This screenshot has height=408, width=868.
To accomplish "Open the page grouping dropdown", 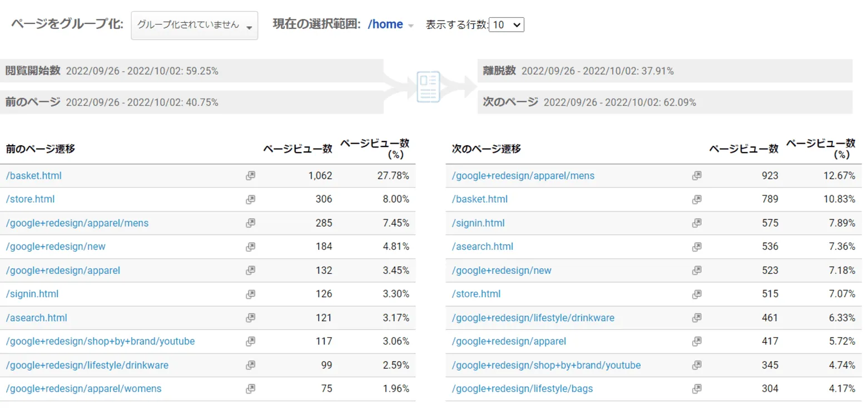I will [x=195, y=26].
